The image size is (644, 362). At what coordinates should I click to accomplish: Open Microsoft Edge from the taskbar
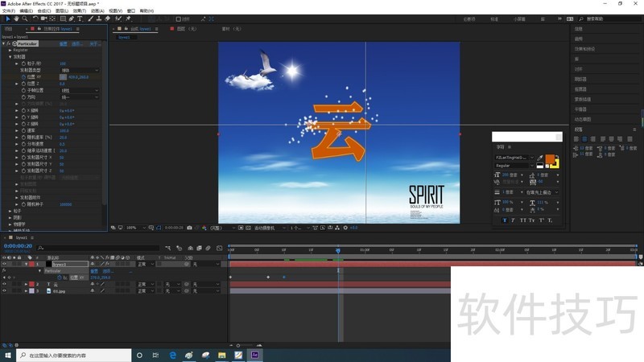pos(172,355)
